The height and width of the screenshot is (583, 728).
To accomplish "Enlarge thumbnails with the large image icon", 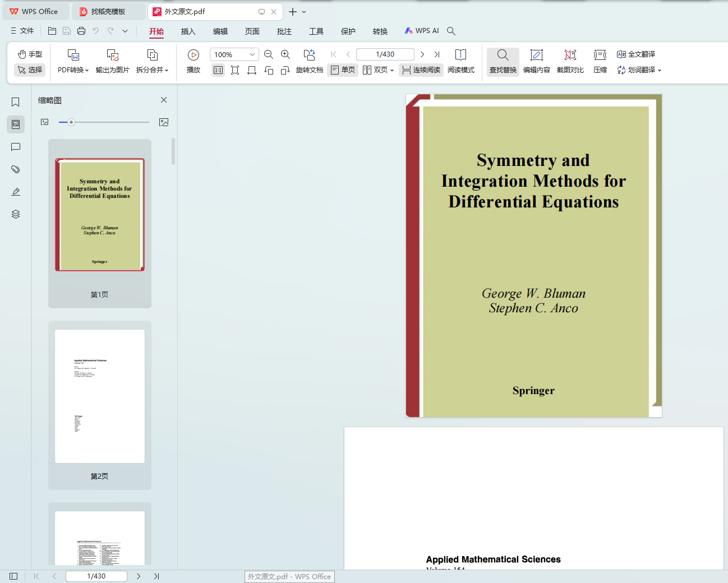I will click(x=164, y=122).
